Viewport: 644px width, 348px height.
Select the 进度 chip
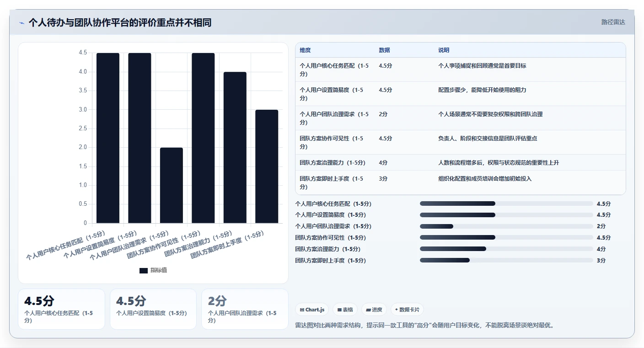(x=374, y=310)
